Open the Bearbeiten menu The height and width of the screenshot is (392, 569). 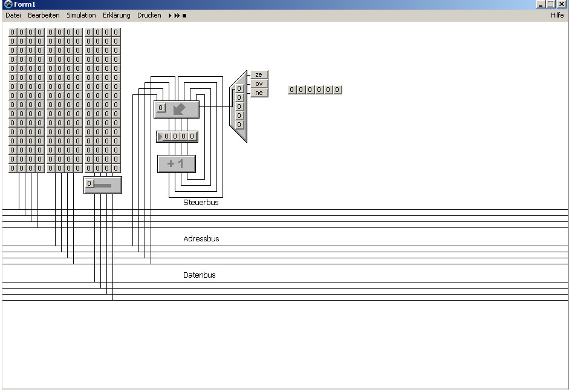click(x=44, y=16)
